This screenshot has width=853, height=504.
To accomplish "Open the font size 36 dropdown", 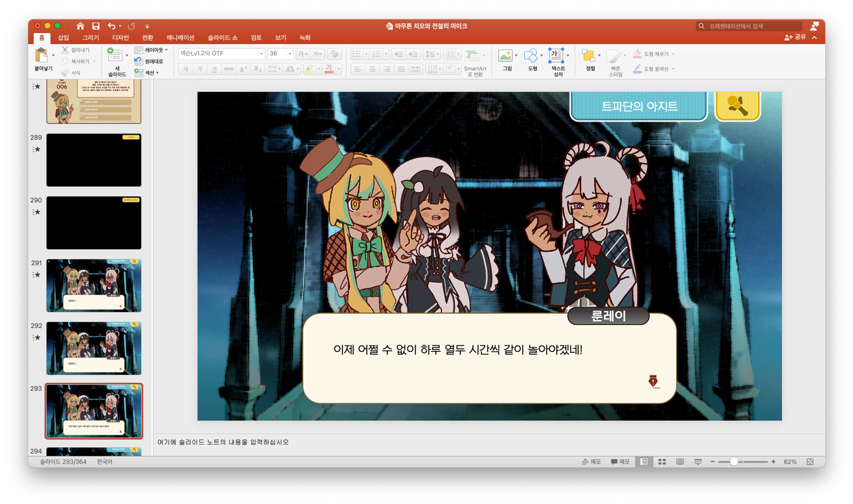I will [290, 54].
